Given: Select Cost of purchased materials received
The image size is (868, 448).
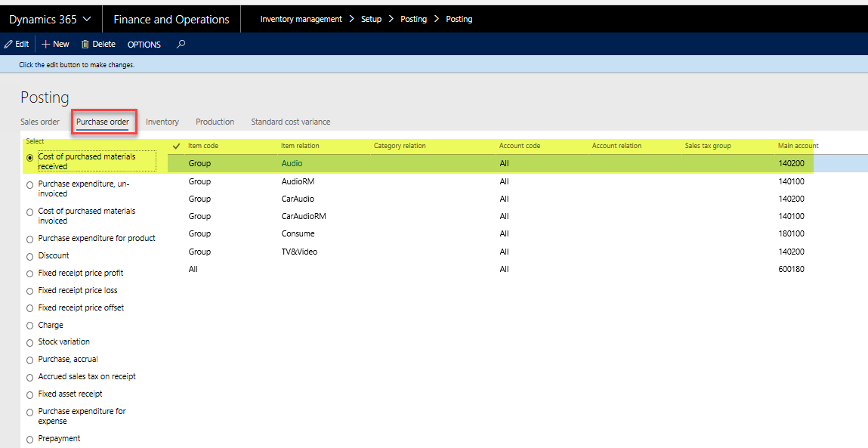Looking at the screenshot, I should click(30, 158).
